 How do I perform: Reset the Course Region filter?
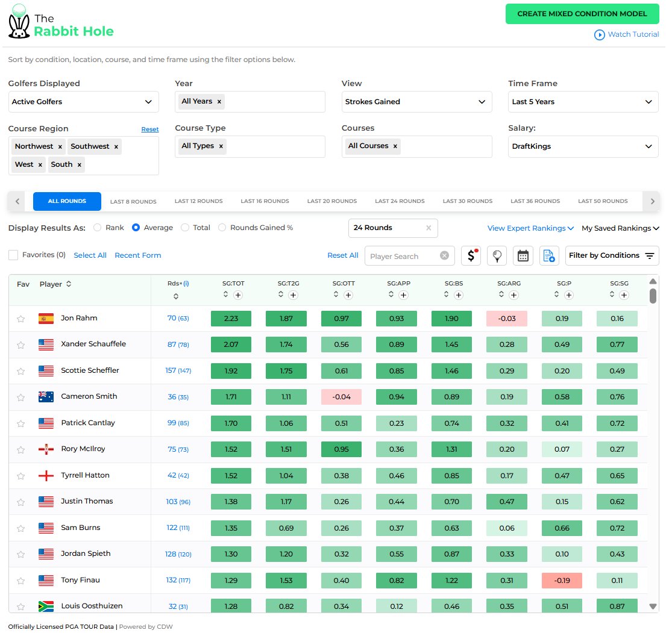pyautogui.click(x=150, y=129)
